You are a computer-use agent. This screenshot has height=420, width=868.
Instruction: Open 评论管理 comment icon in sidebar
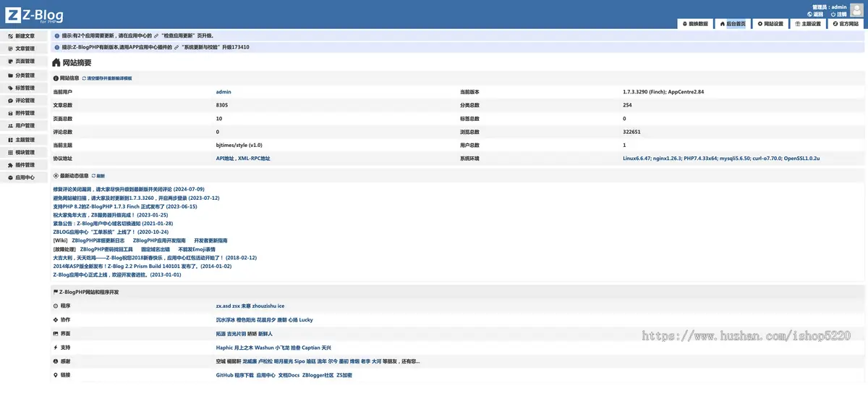point(10,101)
